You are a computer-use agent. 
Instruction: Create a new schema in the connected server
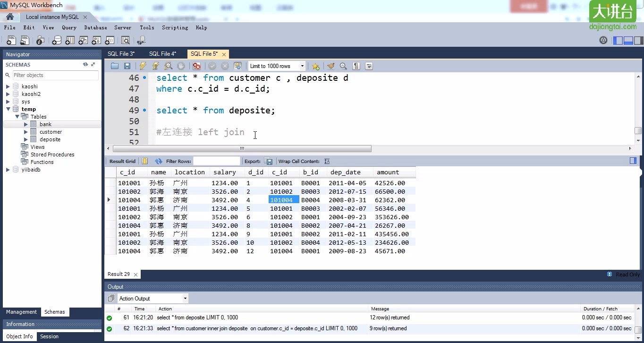(56, 40)
